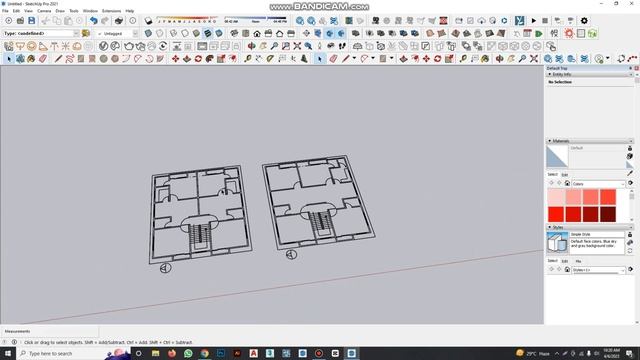
Task: Click the Simple Style thumbnail
Action: (x=557, y=242)
